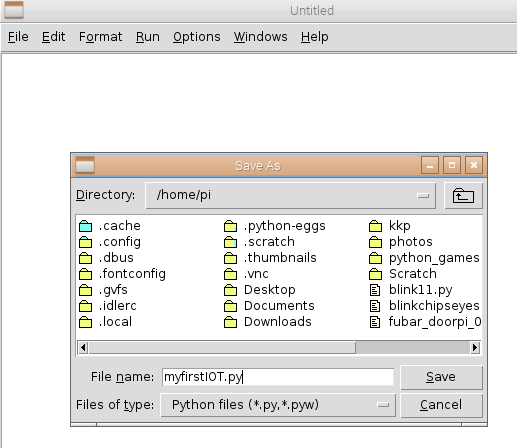Select the .idlerc folder icon
The height and width of the screenshot is (448, 517).
(x=86, y=306)
